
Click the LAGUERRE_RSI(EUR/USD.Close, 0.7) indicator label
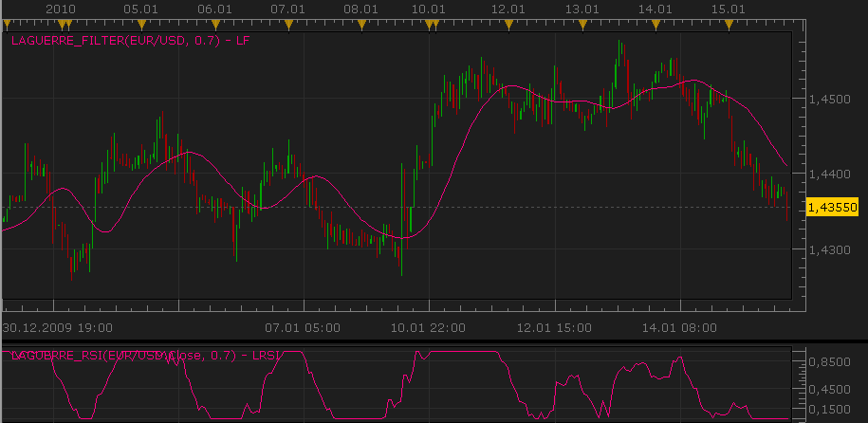[145, 356]
